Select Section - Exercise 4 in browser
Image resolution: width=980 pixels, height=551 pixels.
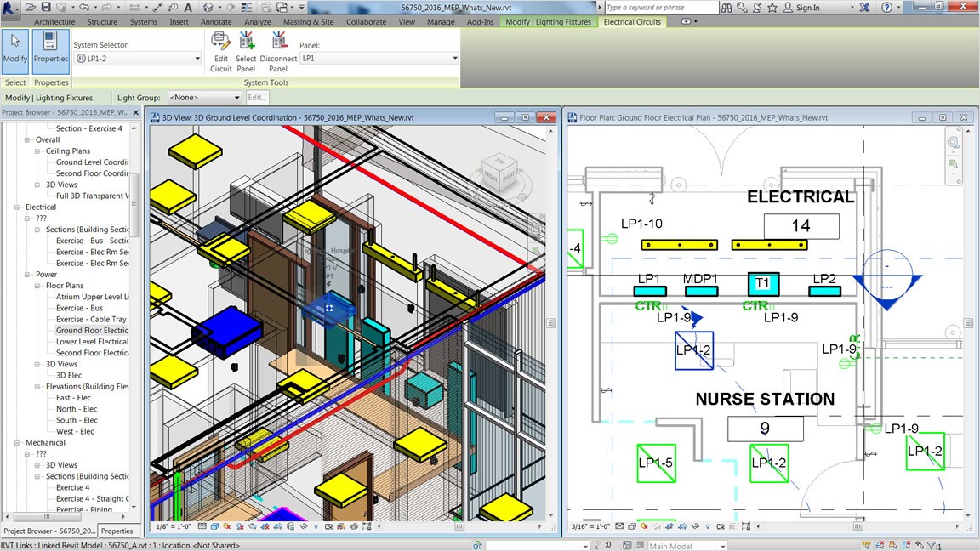coord(89,128)
